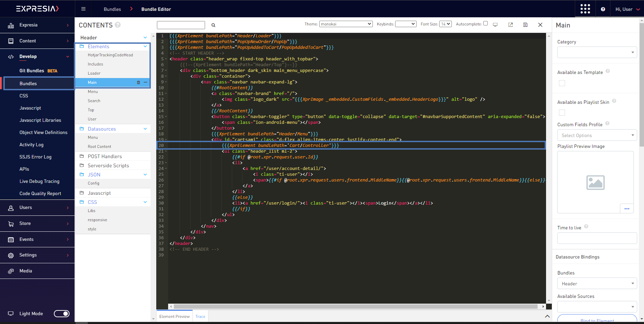This screenshot has width=644, height=324.
Task: Click the search magnifier icon
Action: pos(214,25)
